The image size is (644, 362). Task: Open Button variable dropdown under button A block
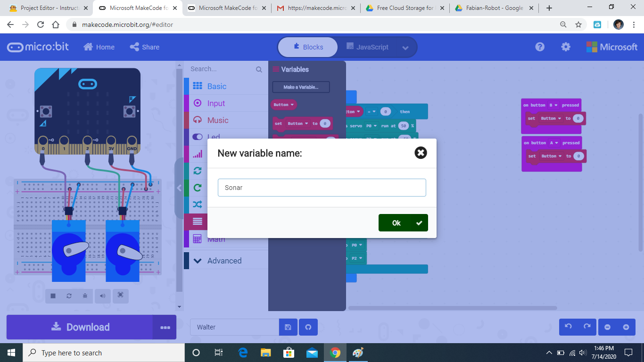(x=551, y=156)
